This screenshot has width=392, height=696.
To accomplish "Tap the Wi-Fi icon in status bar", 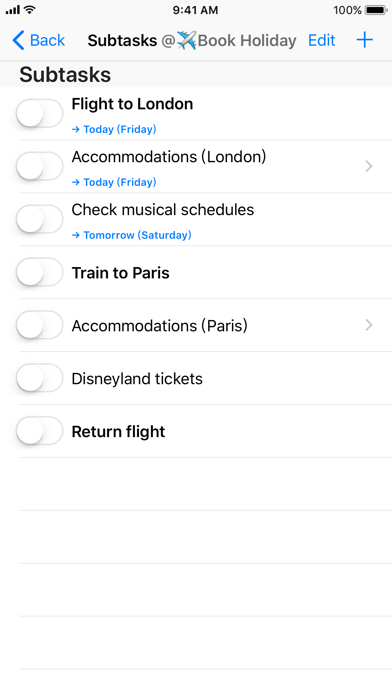I will (30, 9).
